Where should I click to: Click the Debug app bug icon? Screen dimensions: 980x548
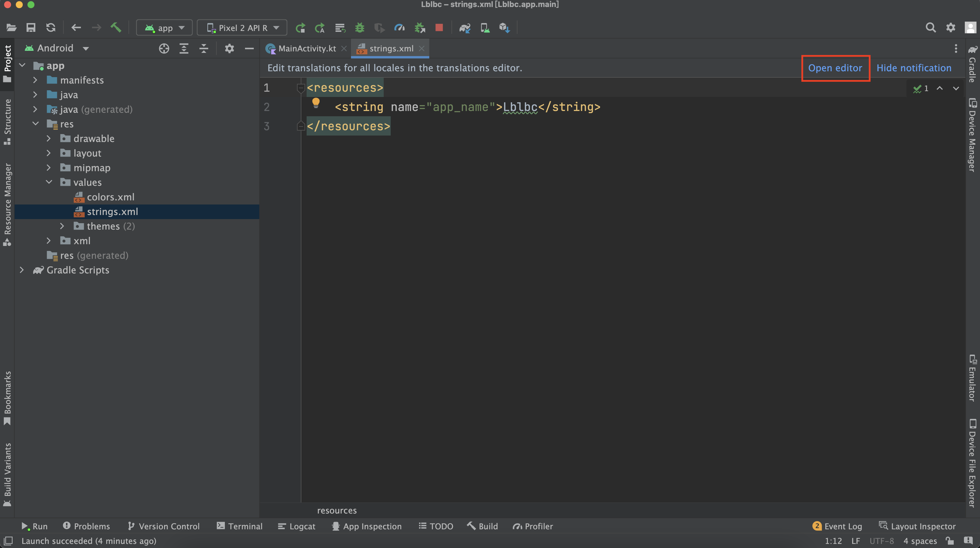[x=359, y=28]
